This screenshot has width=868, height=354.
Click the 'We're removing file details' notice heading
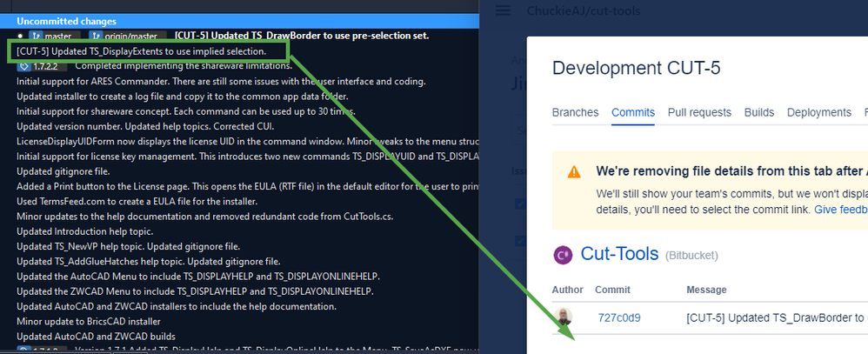(731, 171)
